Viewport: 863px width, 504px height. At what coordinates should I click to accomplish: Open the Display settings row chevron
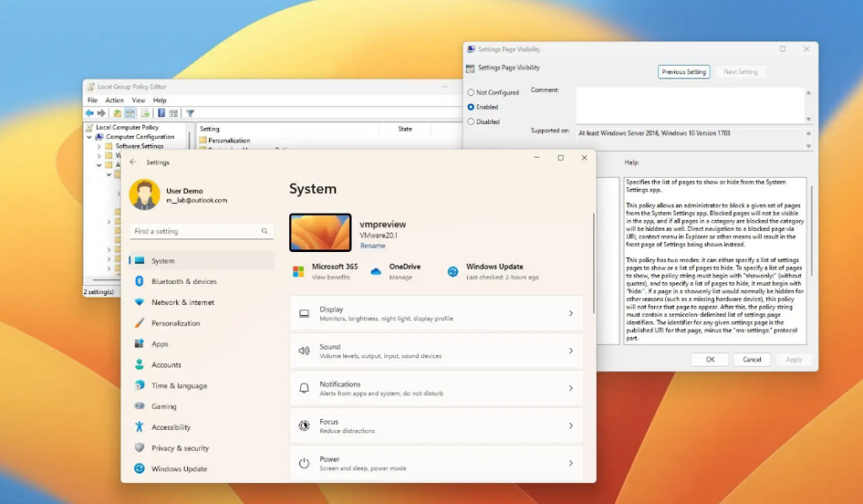[571, 313]
